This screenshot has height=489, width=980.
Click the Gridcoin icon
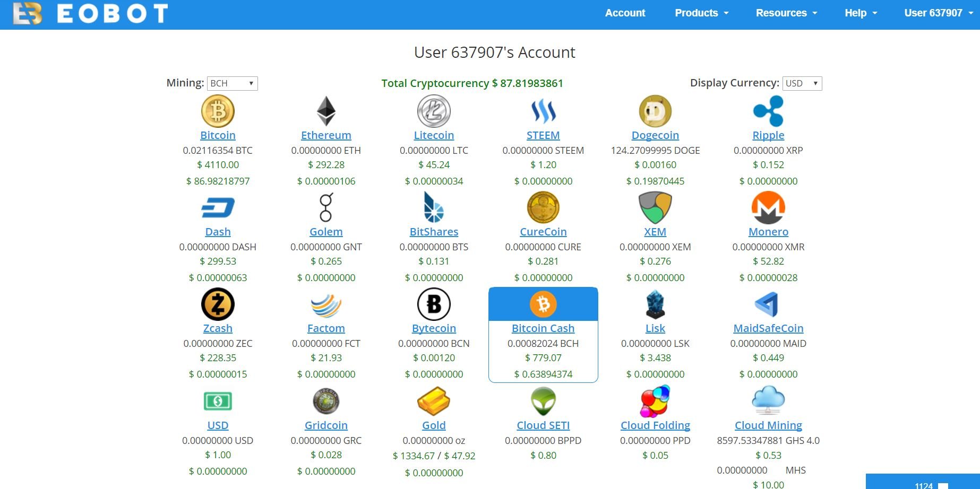pyautogui.click(x=326, y=401)
